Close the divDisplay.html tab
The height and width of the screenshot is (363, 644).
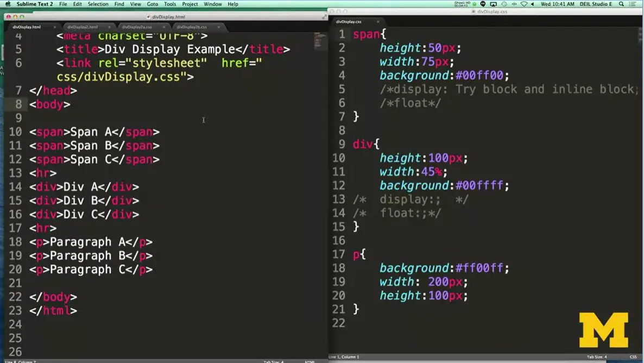55,27
